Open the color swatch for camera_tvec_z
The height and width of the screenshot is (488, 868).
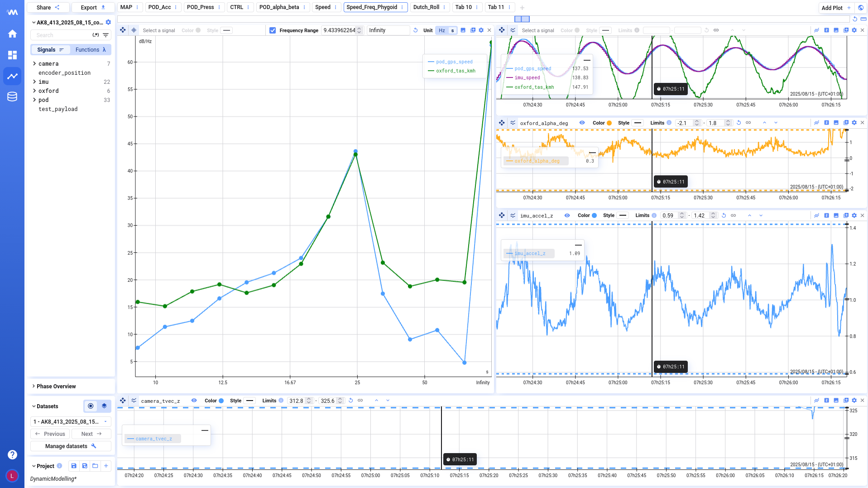221,401
